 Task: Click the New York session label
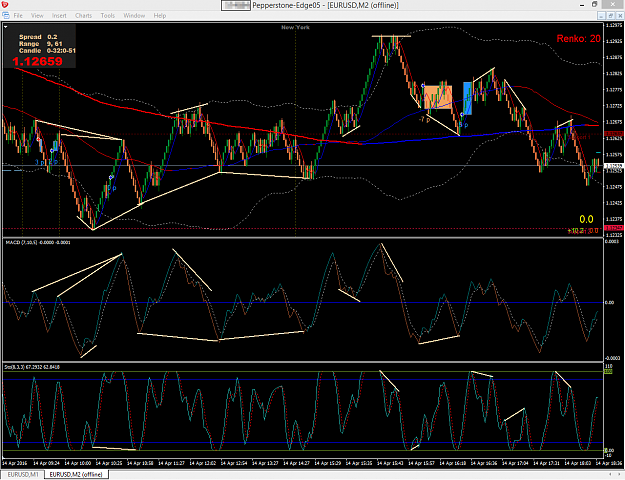point(295,28)
